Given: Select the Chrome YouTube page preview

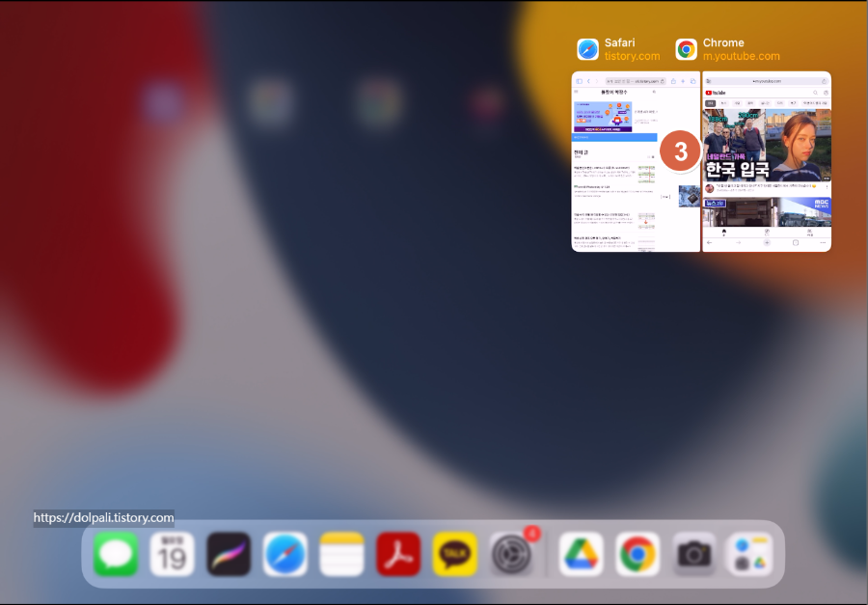Looking at the screenshot, I should pyautogui.click(x=767, y=162).
